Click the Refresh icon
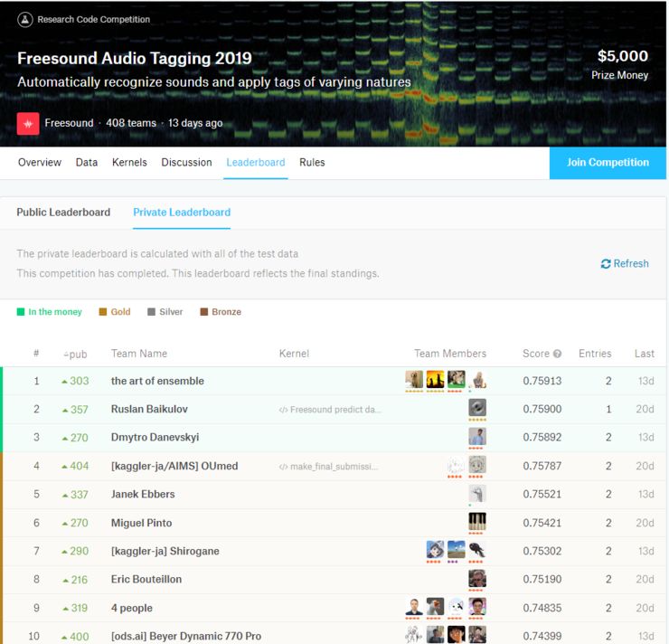Viewport: 669px width, 644px height. 606,264
